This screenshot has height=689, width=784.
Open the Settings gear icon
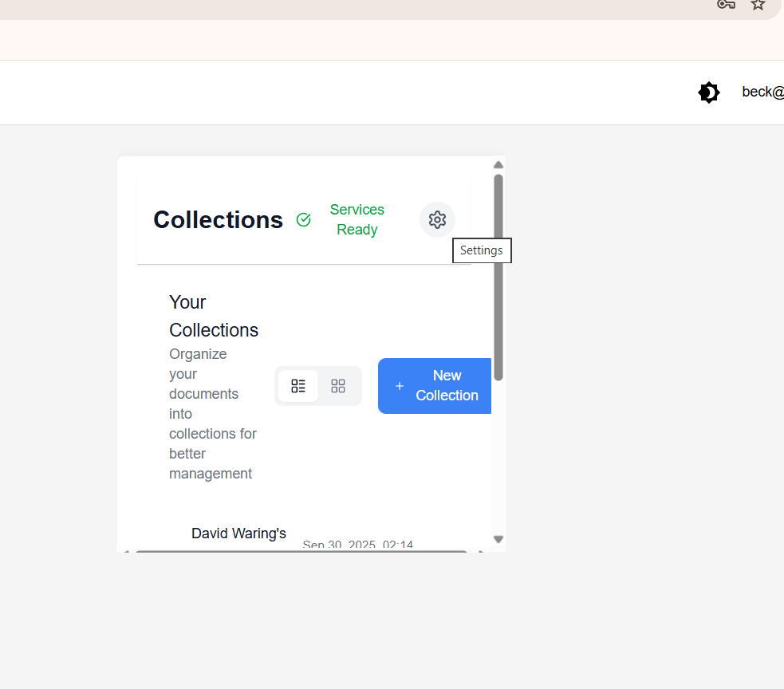point(437,219)
